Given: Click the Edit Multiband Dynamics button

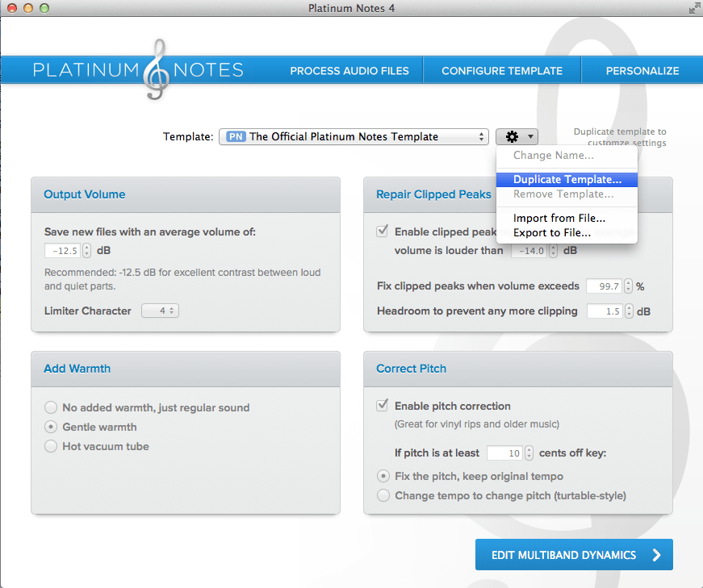Looking at the screenshot, I should coord(574,555).
